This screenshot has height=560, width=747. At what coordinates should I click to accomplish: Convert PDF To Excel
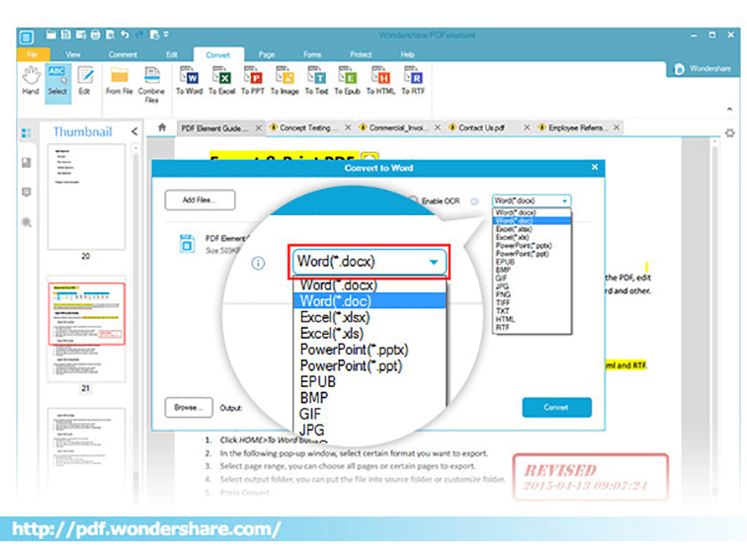pyautogui.click(x=222, y=81)
